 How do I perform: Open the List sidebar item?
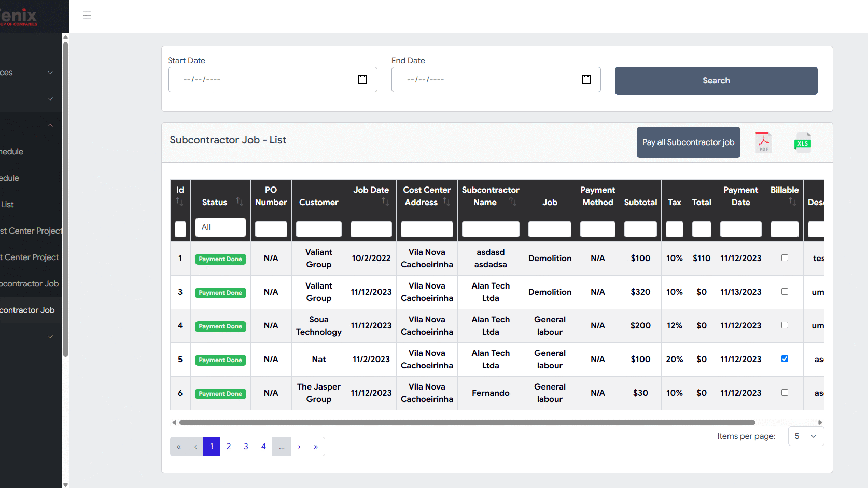click(31, 205)
